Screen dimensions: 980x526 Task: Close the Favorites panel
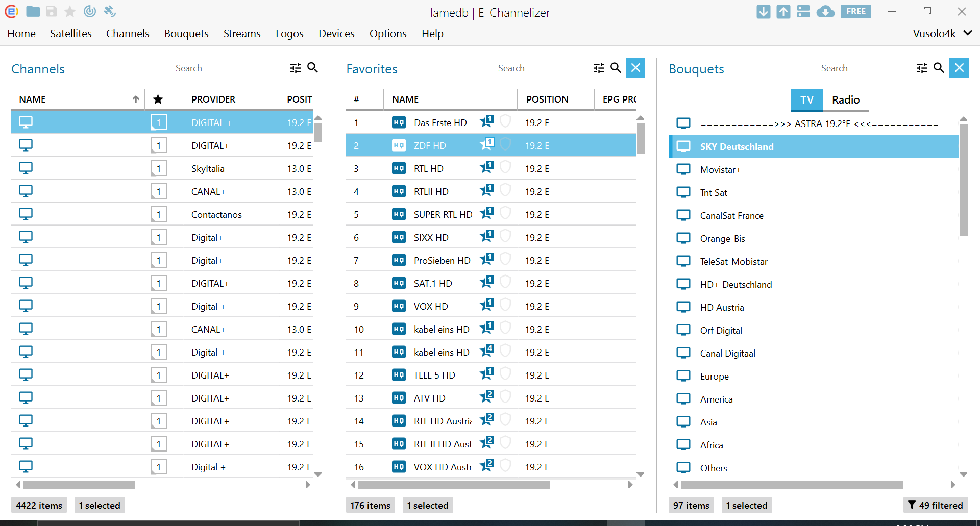click(x=635, y=68)
